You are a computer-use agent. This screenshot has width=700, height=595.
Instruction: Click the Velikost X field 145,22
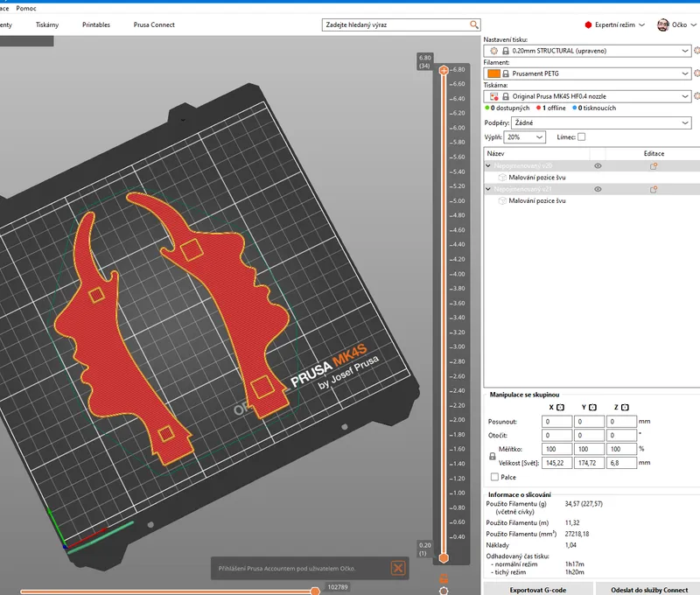(x=556, y=463)
